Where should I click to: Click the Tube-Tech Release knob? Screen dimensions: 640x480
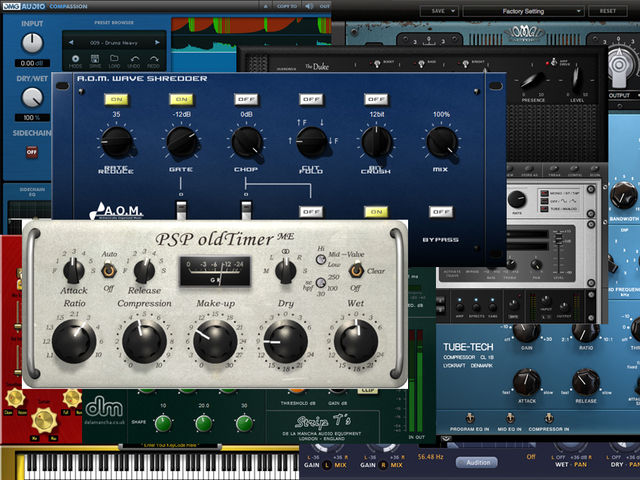pyautogui.click(x=586, y=382)
